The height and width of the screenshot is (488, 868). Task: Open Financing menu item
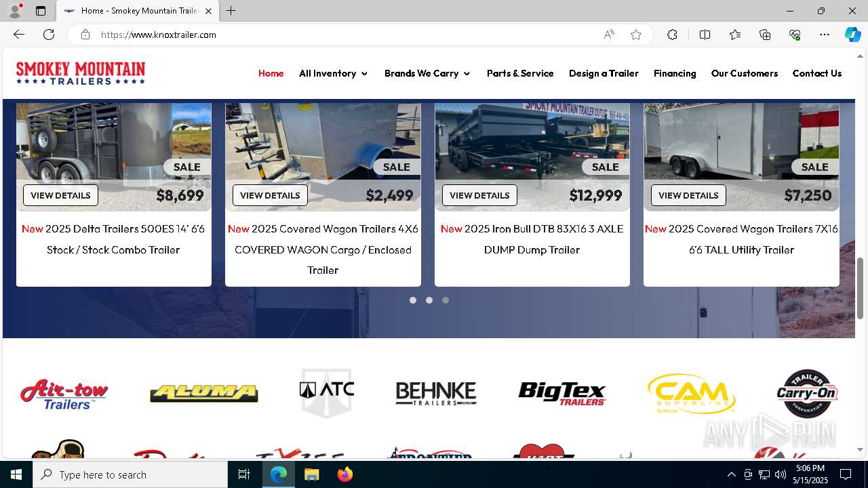tap(675, 73)
